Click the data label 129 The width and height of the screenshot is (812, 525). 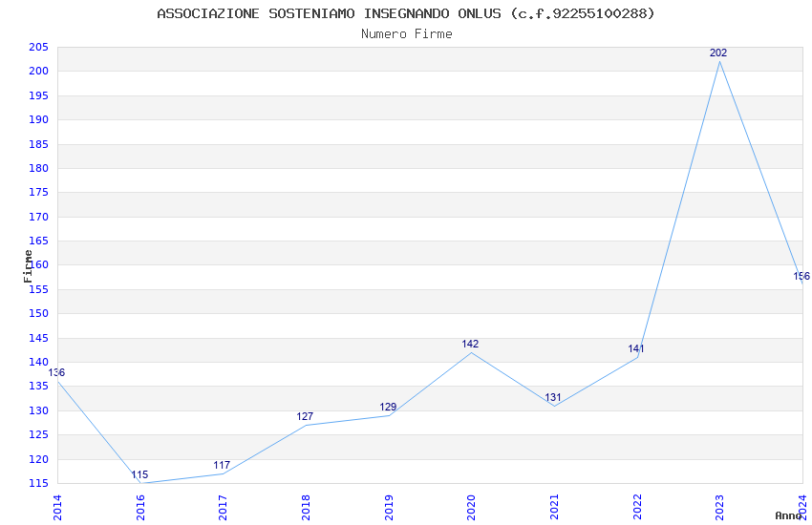coord(388,407)
